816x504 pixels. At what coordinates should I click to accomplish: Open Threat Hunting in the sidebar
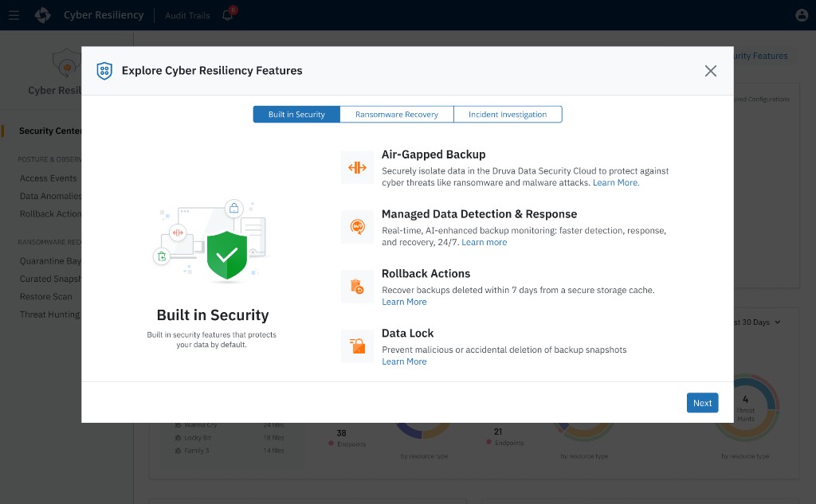tap(50, 315)
